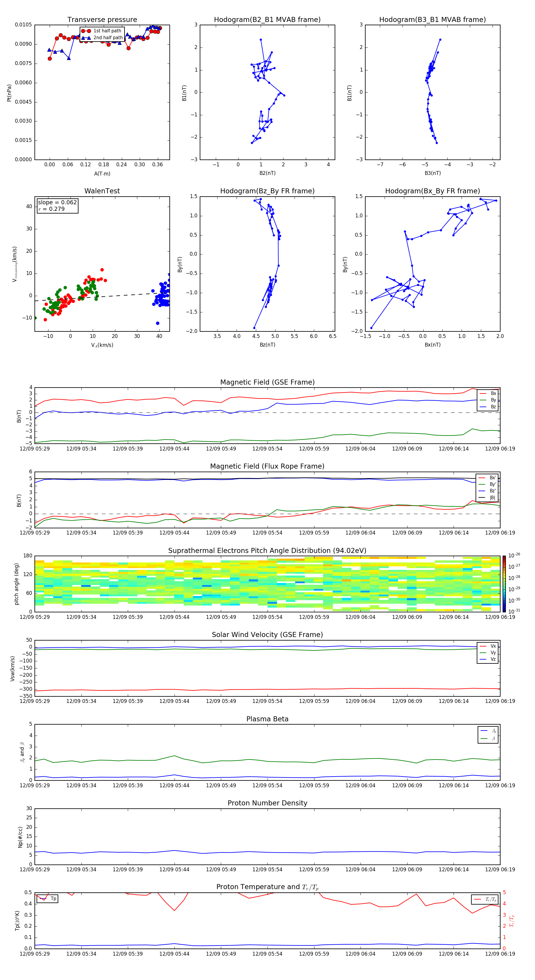
Task: Click the "B3(nT)" x-axis label
Action: tap(432, 173)
